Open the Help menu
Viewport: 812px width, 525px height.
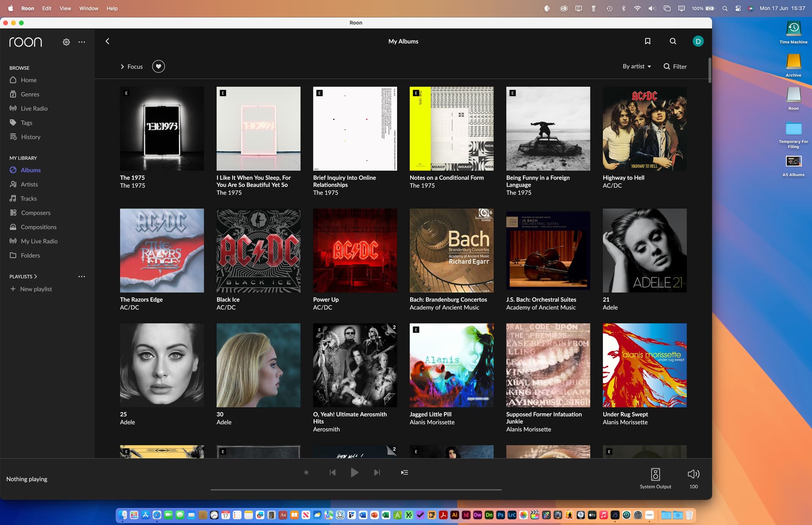112,8
